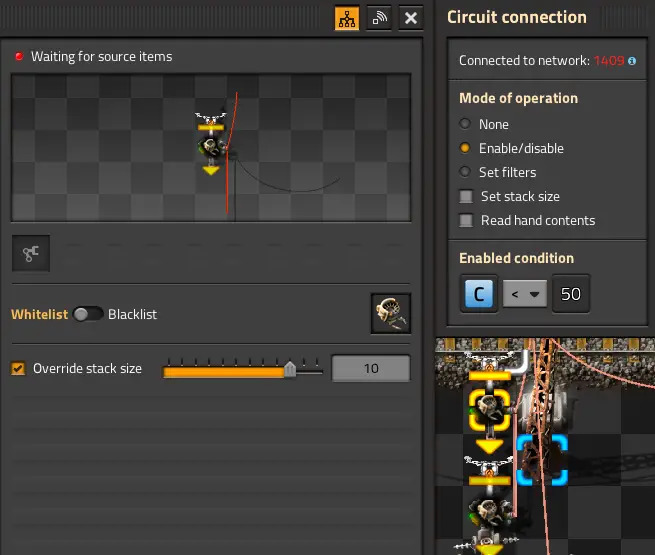Select the blue-highlighted power pole on map

coord(542,460)
